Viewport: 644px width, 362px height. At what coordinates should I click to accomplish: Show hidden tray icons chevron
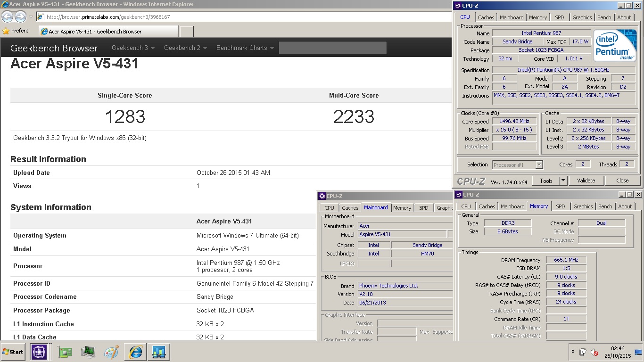(573, 352)
